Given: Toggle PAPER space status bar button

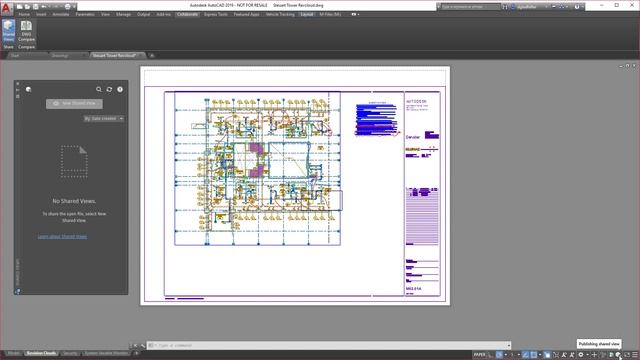Looking at the screenshot, I should point(479,355).
